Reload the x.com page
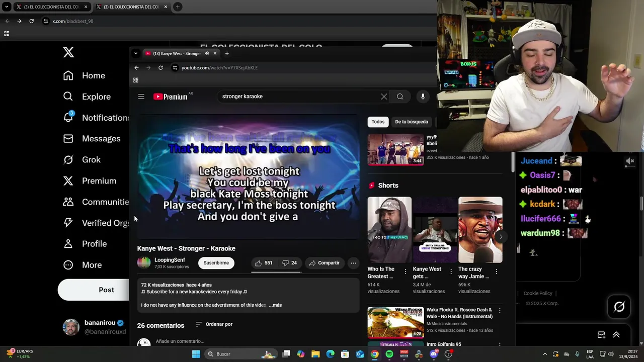 click(31, 21)
